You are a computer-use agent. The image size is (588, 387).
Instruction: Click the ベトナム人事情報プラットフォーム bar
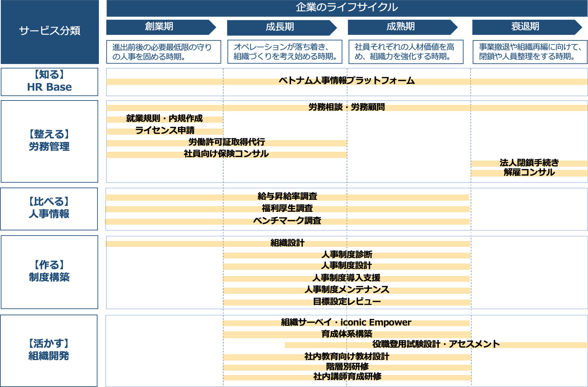point(346,81)
